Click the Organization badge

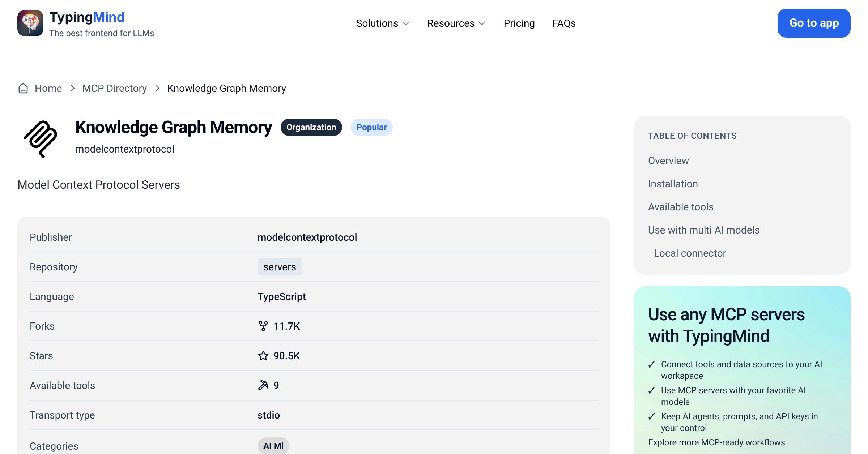coord(311,127)
